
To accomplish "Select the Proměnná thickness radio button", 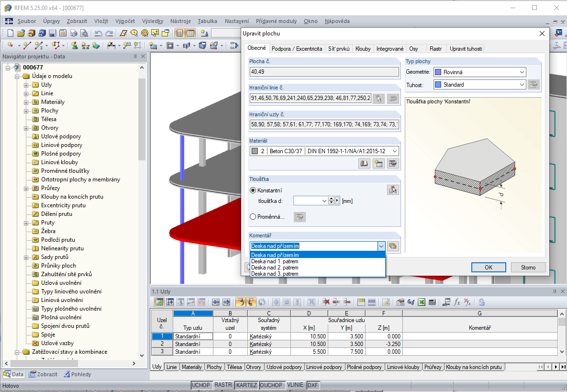I will coord(253,217).
